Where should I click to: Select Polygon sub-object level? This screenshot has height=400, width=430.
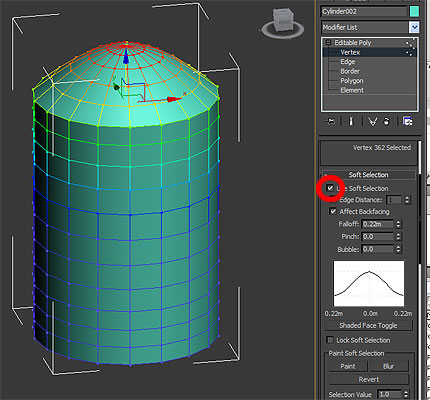click(x=352, y=81)
